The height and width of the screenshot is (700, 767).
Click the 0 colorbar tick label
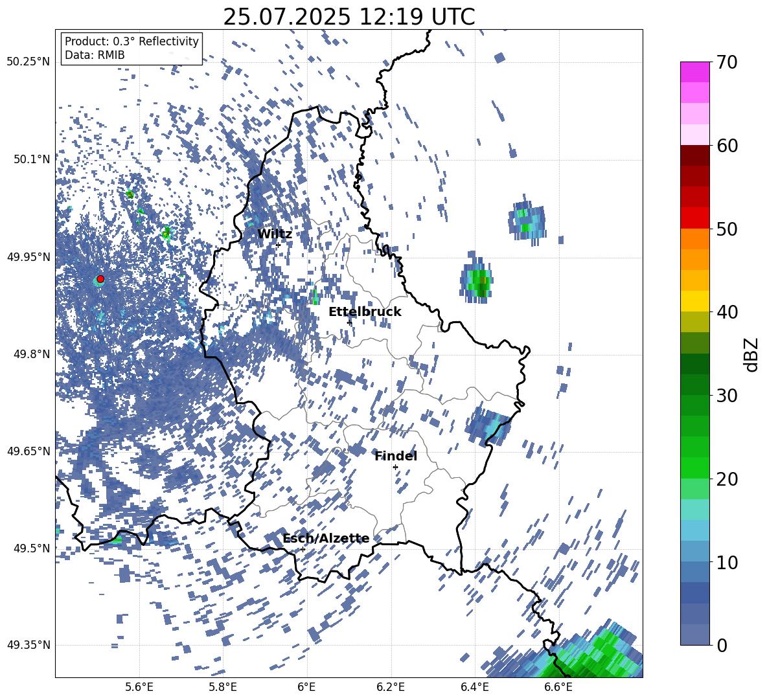pyautogui.click(x=722, y=645)
